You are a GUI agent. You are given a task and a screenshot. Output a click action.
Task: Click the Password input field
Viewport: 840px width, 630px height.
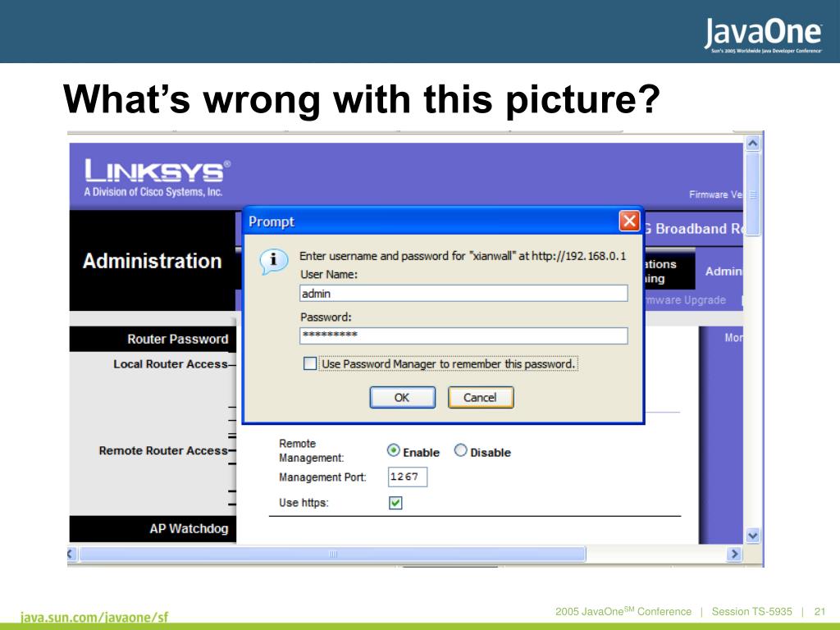coord(463,336)
